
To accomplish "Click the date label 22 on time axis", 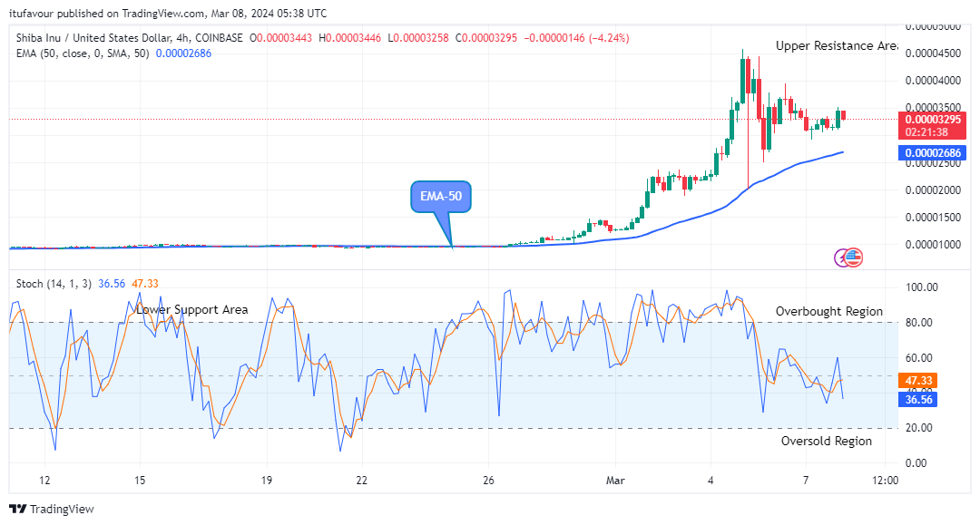I will [x=362, y=481].
